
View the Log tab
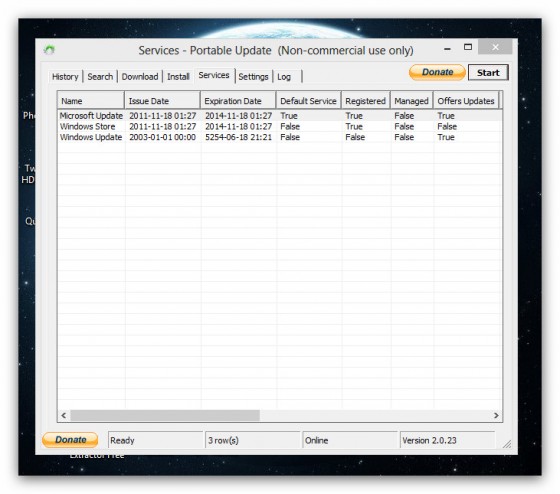tap(284, 76)
